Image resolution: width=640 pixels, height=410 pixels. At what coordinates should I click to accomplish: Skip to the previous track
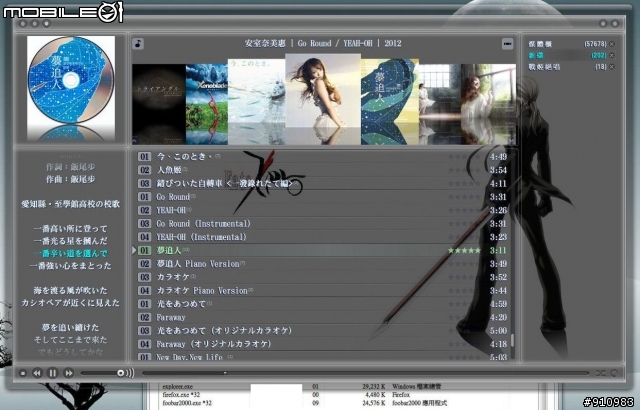point(37,373)
